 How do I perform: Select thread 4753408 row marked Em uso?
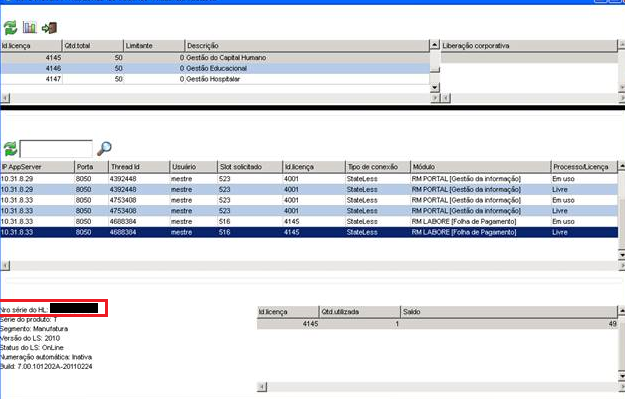click(x=309, y=200)
